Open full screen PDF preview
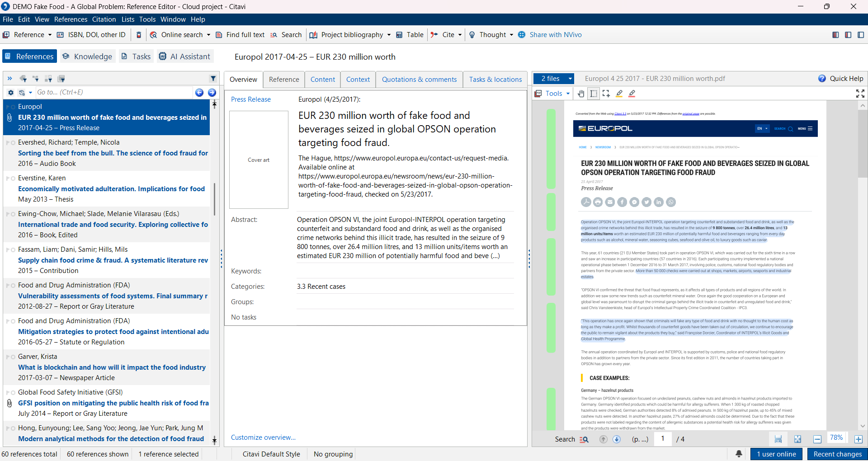The image size is (868, 461). (x=860, y=94)
